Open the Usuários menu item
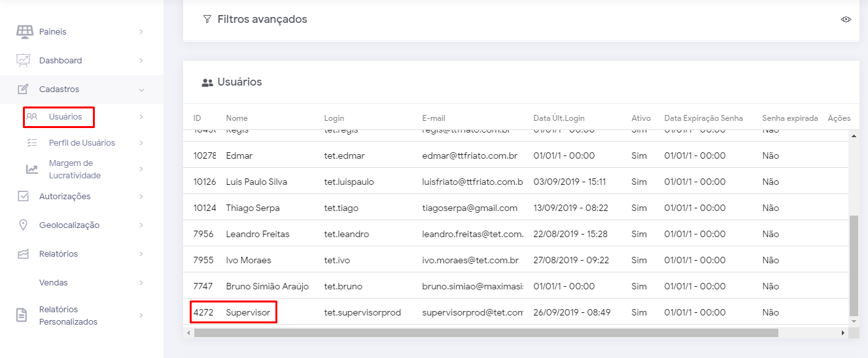The height and width of the screenshot is (358, 868). coord(65,117)
